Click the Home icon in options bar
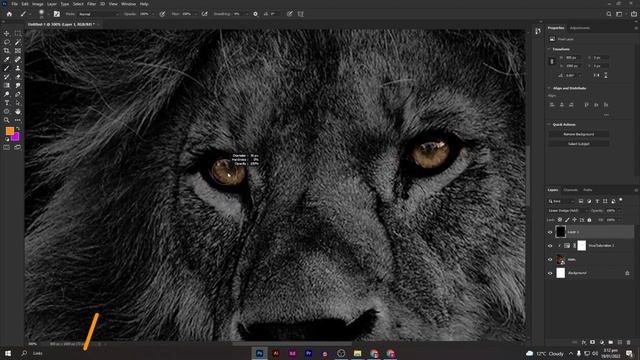 tap(9, 14)
